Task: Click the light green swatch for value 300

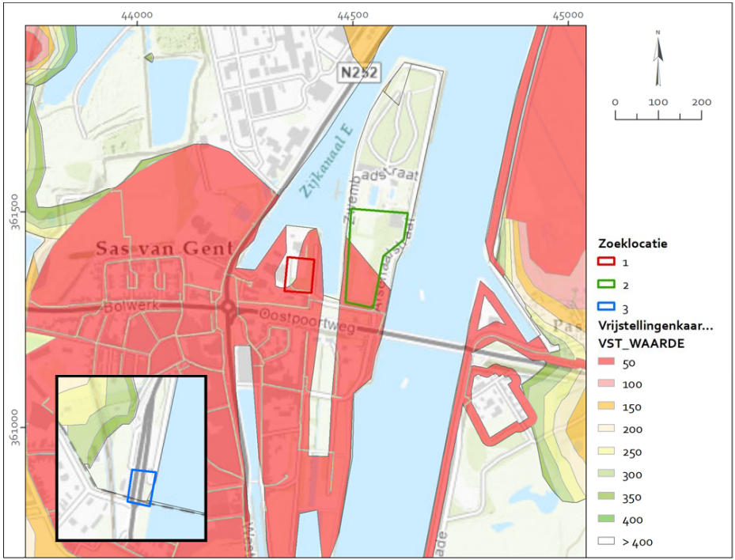Action: [x=606, y=473]
